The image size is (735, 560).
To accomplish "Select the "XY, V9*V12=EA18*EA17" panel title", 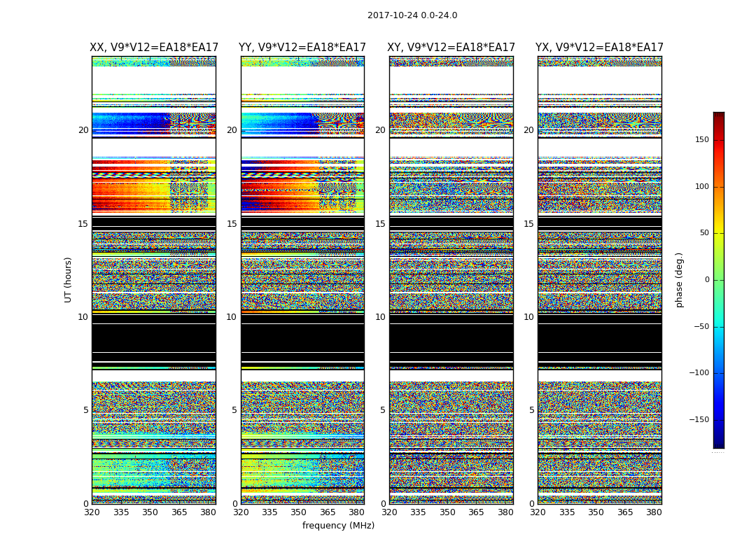I will tap(451, 48).
